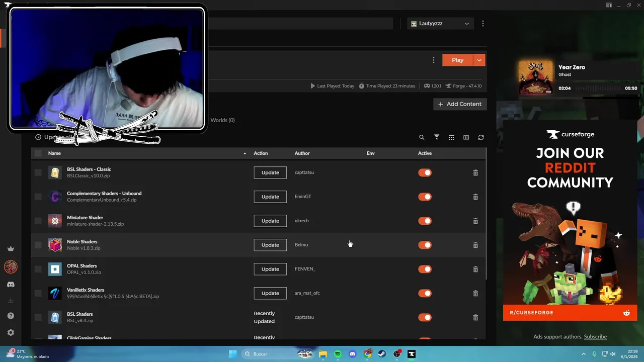Screen dimensions: 644x362
Task: Open the crown premium icon in sidebar
Action: [x=11, y=249]
